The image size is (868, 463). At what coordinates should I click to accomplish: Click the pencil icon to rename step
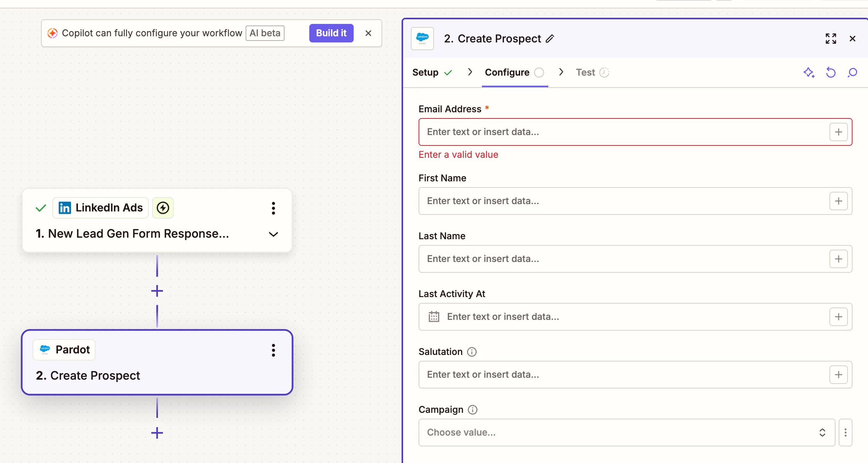[550, 39]
